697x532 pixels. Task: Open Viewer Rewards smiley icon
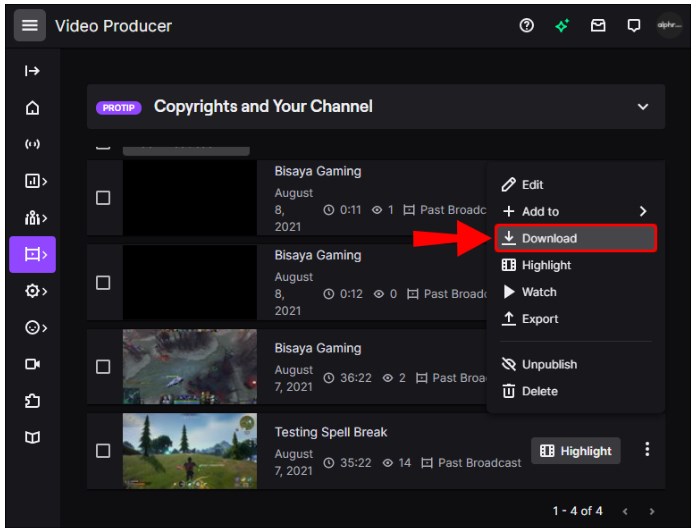(x=35, y=328)
